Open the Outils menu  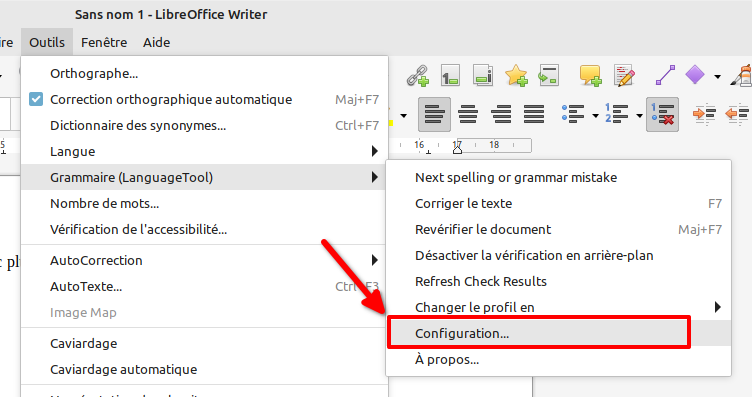point(47,42)
